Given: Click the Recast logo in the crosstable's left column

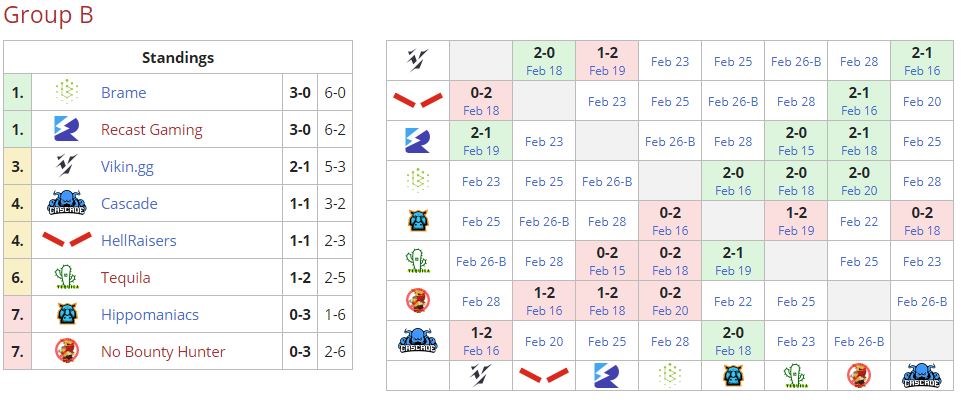Looking at the screenshot, I should (418, 140).
